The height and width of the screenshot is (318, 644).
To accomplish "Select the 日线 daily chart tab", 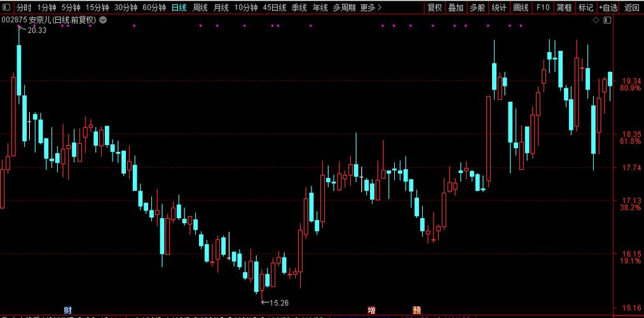I will tap(179, 8).
